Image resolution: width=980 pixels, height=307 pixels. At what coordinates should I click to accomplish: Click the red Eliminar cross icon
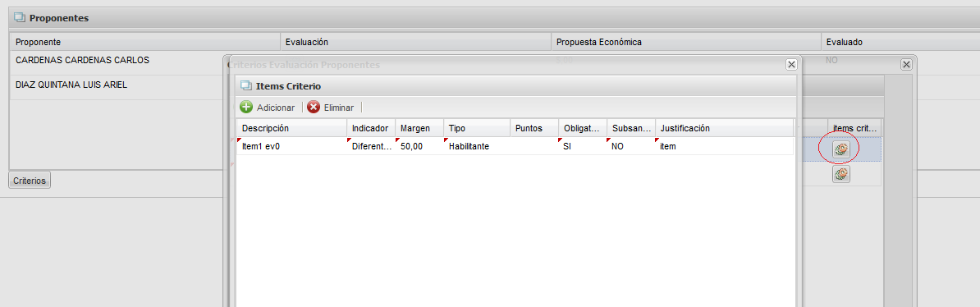point(314,107)
